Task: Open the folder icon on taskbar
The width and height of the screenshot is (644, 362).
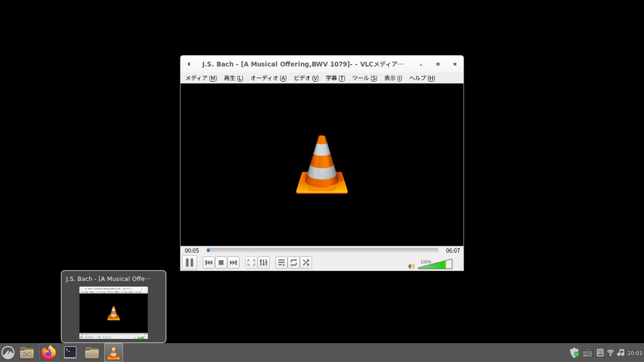Action: (x=92, y=353)
